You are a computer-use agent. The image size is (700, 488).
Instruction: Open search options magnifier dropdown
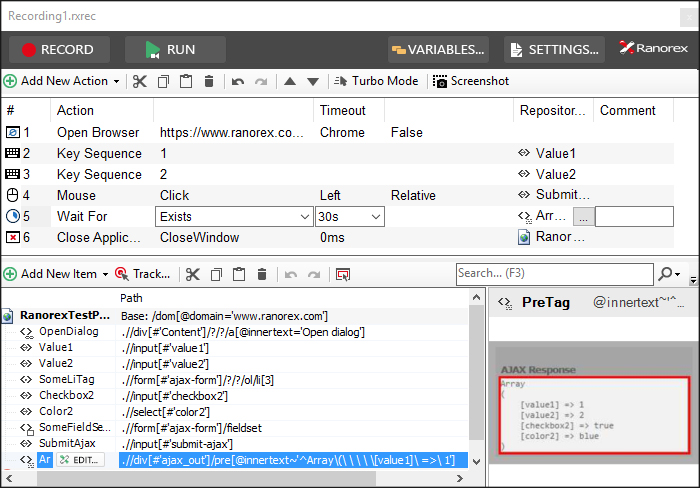point(669,274)
